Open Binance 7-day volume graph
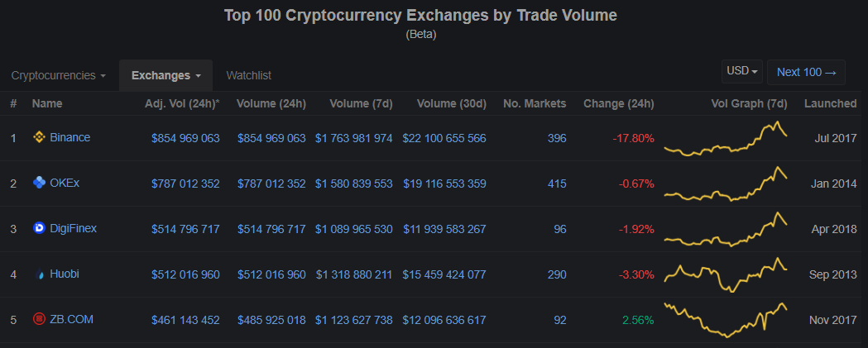 point(726,140)
